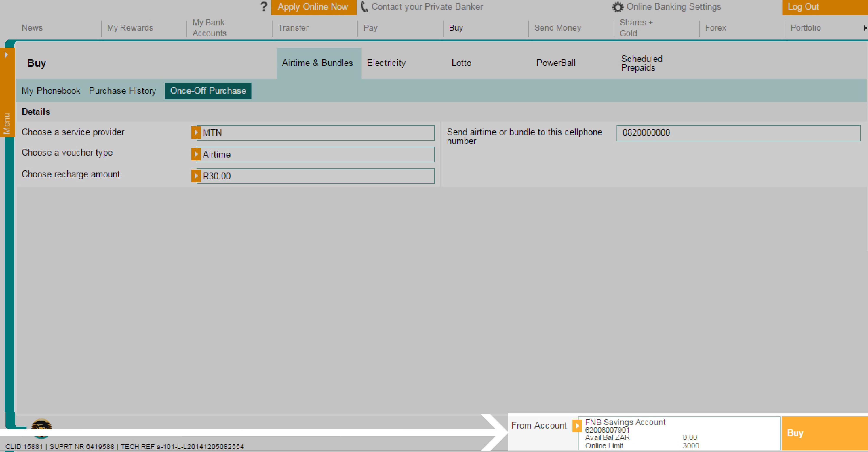The height and width of the screenshot is (452, 868).
Task: Click the 'CLID 15881' footer reference text
Action: [x=24, y=447]
